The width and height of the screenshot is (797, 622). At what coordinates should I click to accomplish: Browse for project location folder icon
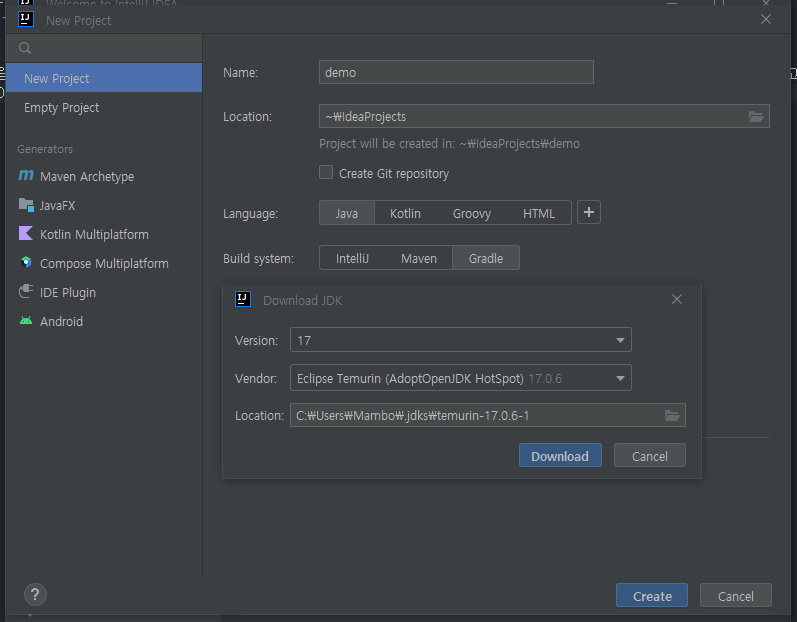pyautogui.click(x=756, y=117)
